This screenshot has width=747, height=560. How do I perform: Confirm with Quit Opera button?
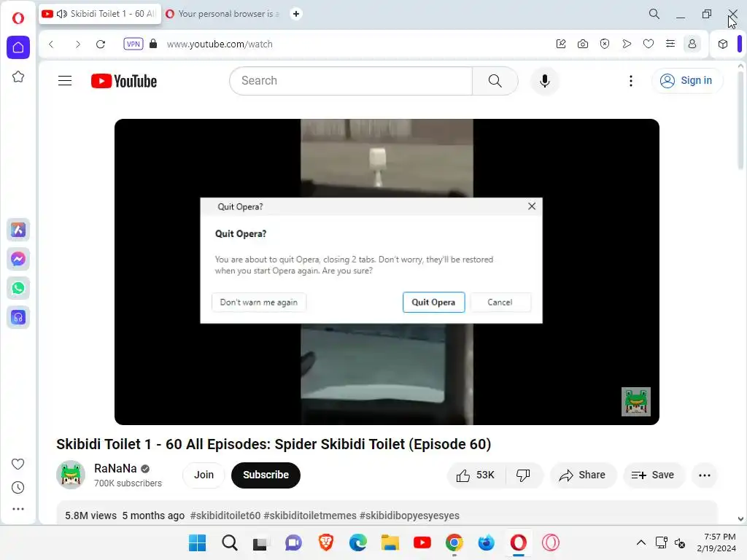[x=433, y=303]
